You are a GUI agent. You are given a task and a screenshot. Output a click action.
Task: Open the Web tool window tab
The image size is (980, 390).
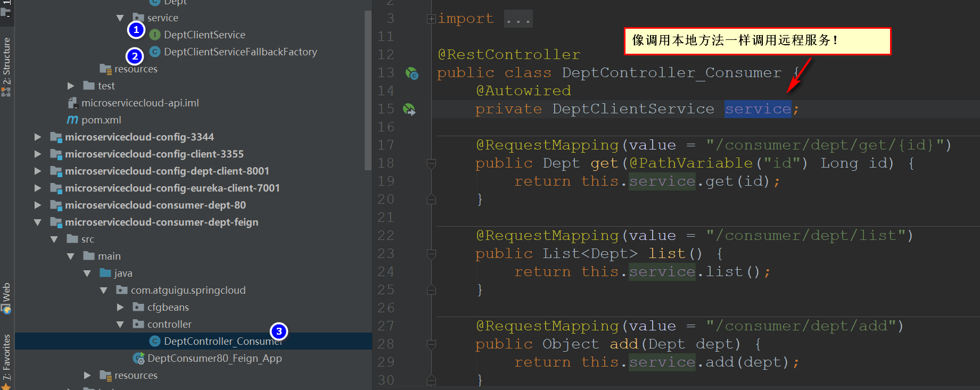point(6,298)
